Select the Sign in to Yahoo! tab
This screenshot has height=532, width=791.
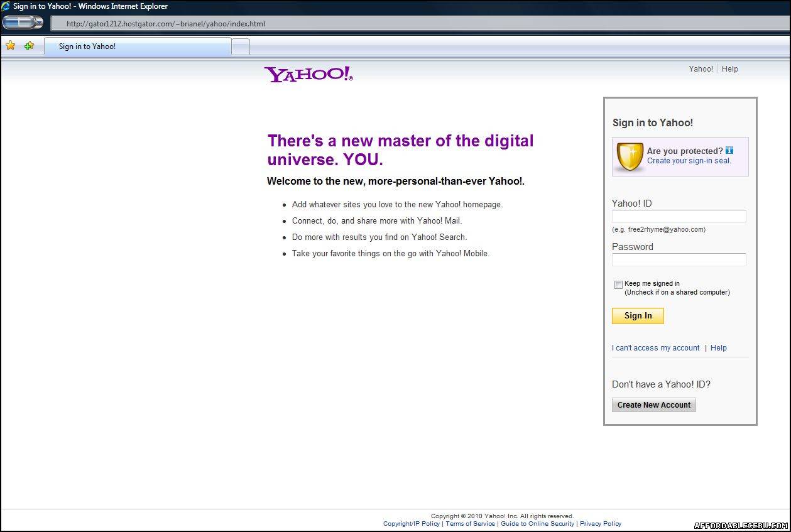(x=138, y=46)
